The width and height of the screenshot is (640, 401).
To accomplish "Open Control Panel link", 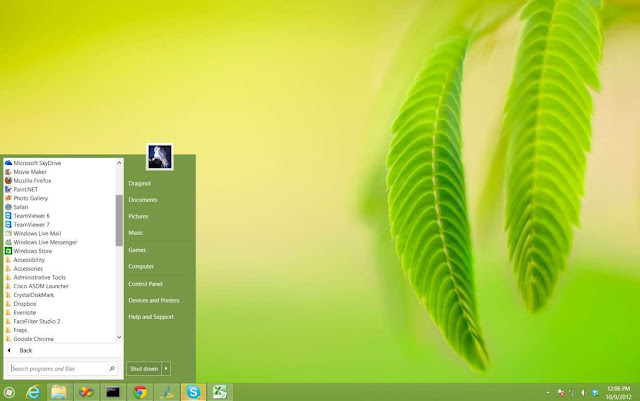I will pyautogui.click(x=145, y=284).
